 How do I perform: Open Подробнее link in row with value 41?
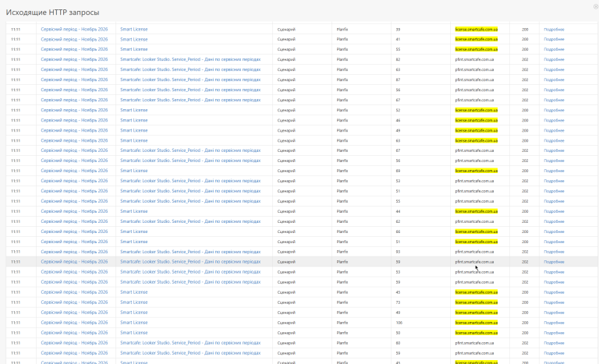[554, 39]
